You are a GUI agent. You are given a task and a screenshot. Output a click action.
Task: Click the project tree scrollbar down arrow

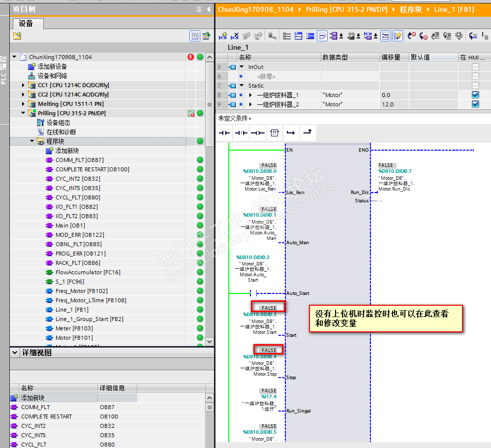click(x=210, y=342)
